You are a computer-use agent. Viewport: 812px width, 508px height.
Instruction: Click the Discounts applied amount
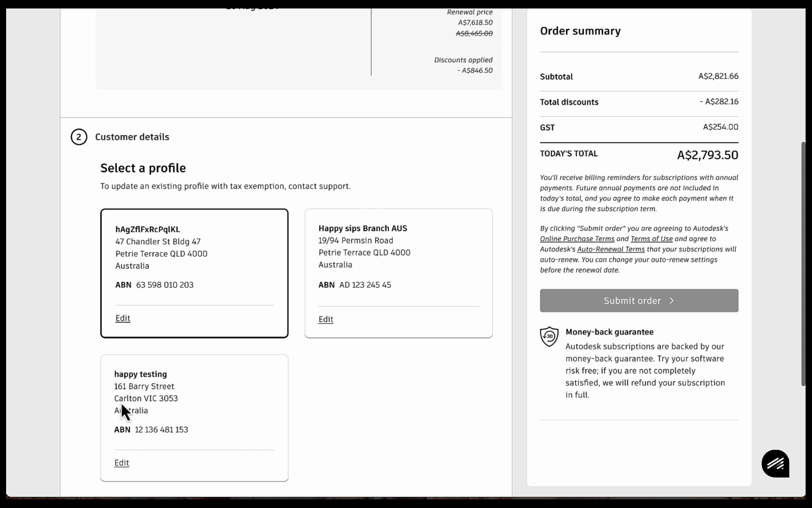(476, 70)
